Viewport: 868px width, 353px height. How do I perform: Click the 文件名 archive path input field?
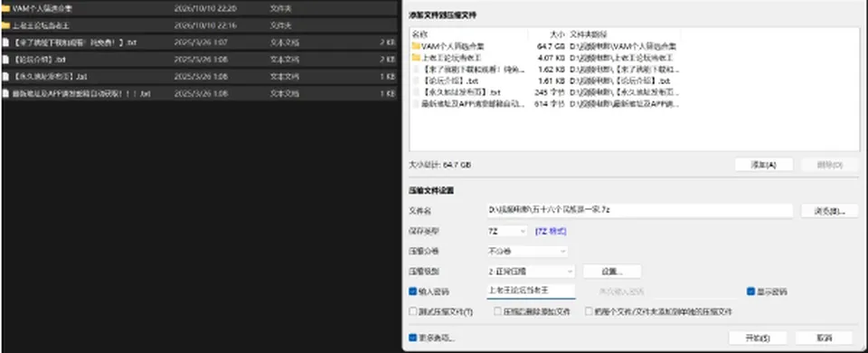click(x=640, y=211)
